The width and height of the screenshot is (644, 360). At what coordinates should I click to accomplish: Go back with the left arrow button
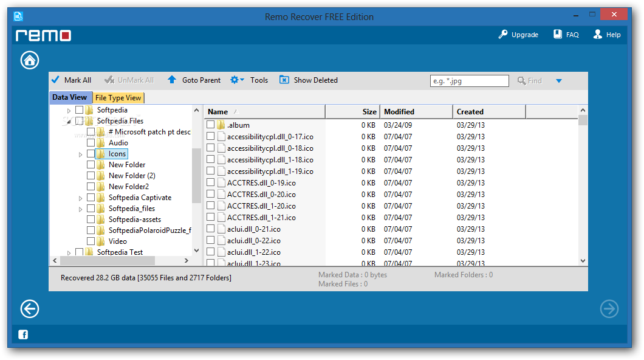click(30, 309)
